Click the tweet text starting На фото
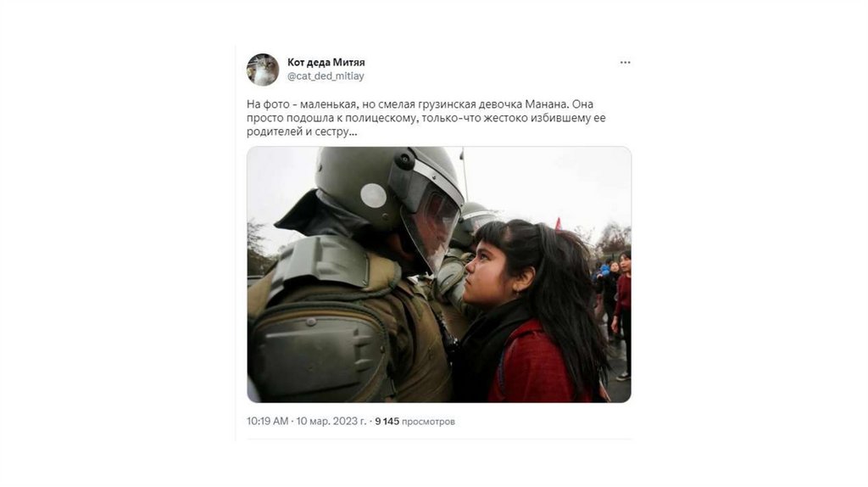The width and height of the screenshot is (868, 487). [x=426, y=118]
